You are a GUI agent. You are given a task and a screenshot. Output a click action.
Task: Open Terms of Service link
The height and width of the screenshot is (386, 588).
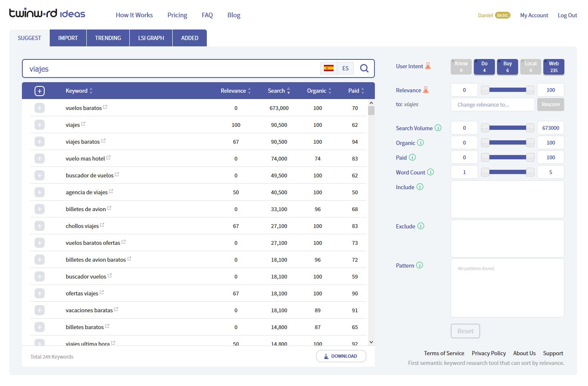(x=444, y=353)
